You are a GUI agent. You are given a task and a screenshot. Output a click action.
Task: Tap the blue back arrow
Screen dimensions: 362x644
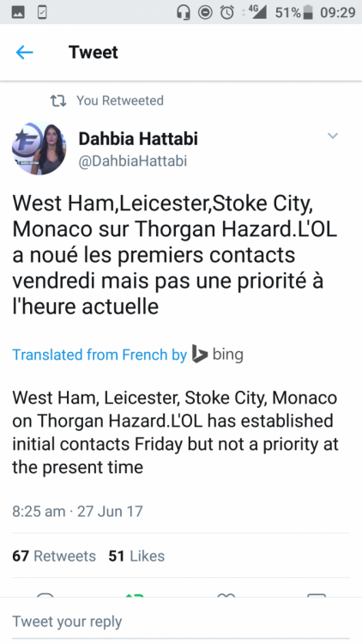tap(25, 52)
